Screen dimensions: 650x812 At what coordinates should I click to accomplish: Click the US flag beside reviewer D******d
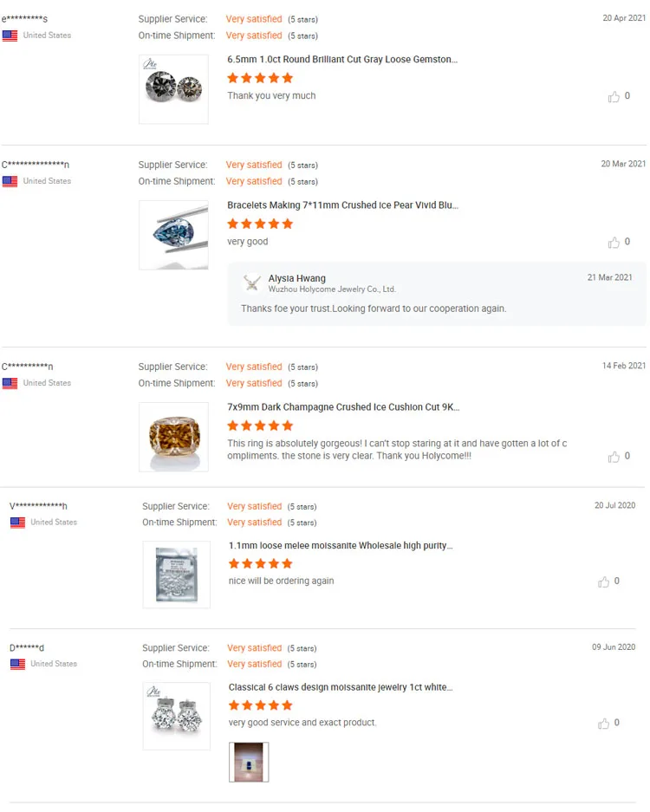click(x=17, y=664)
